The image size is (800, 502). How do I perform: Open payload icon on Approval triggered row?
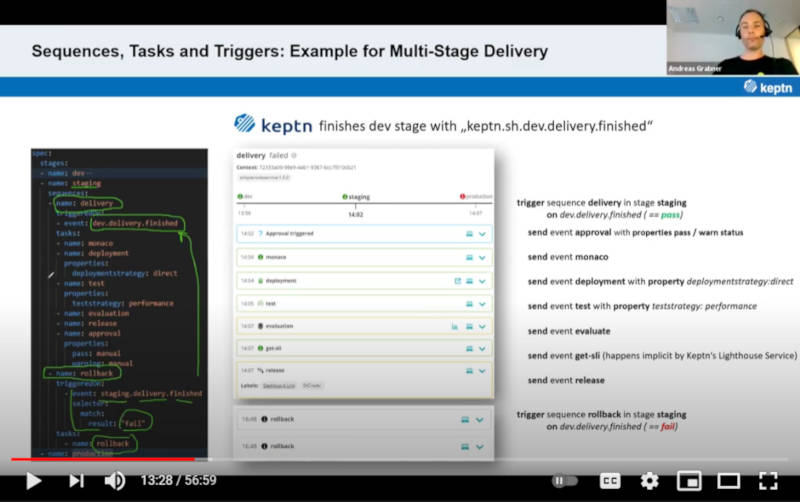469,234
